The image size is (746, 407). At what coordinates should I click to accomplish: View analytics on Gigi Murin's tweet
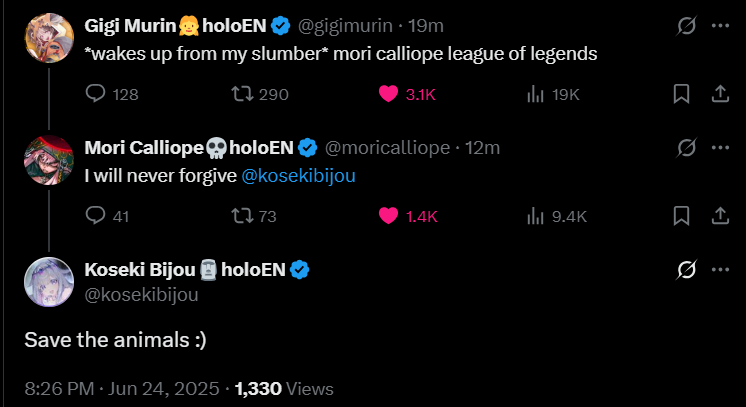tap(535, 94)
